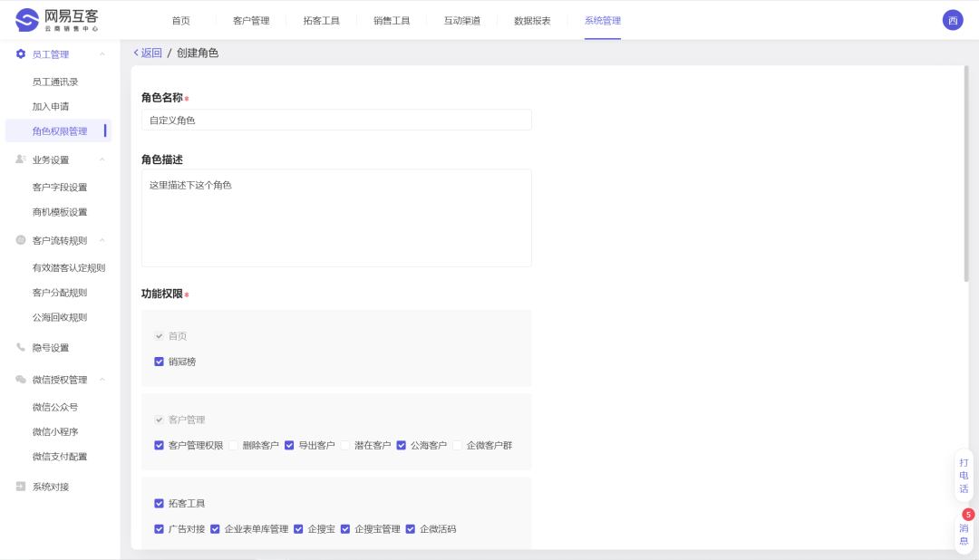Switch to the 数据报表 tab
Viewport: 979px width, 560px height.
(532, 20)
